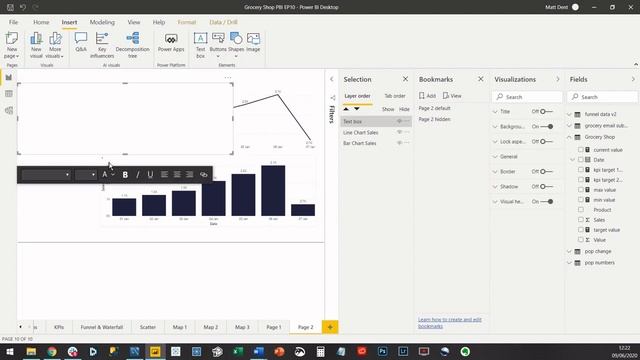
Task: Add a new bookmark
Action: tap(427, 96)
